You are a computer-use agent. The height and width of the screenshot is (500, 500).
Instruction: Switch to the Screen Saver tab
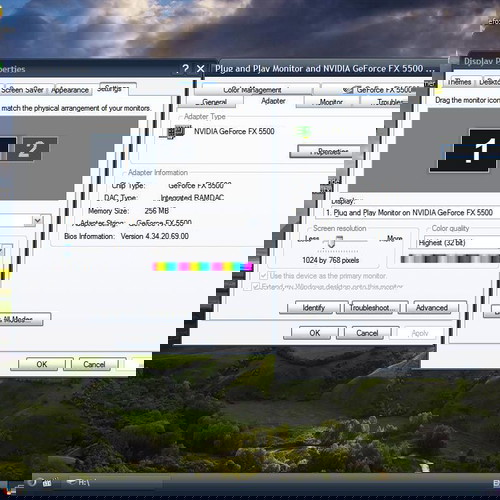click(22, 90)
